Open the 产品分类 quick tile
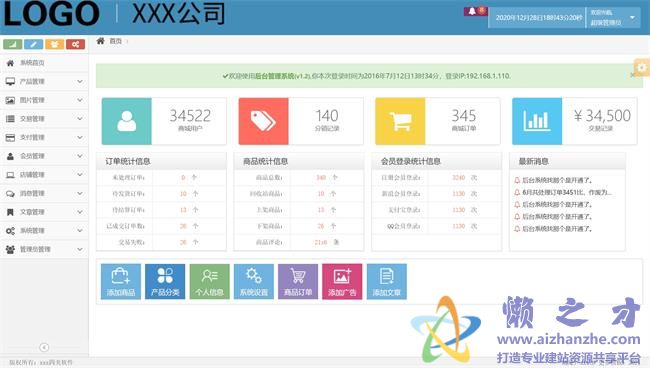This screenshot has width=650, height=368. [165, 281]
